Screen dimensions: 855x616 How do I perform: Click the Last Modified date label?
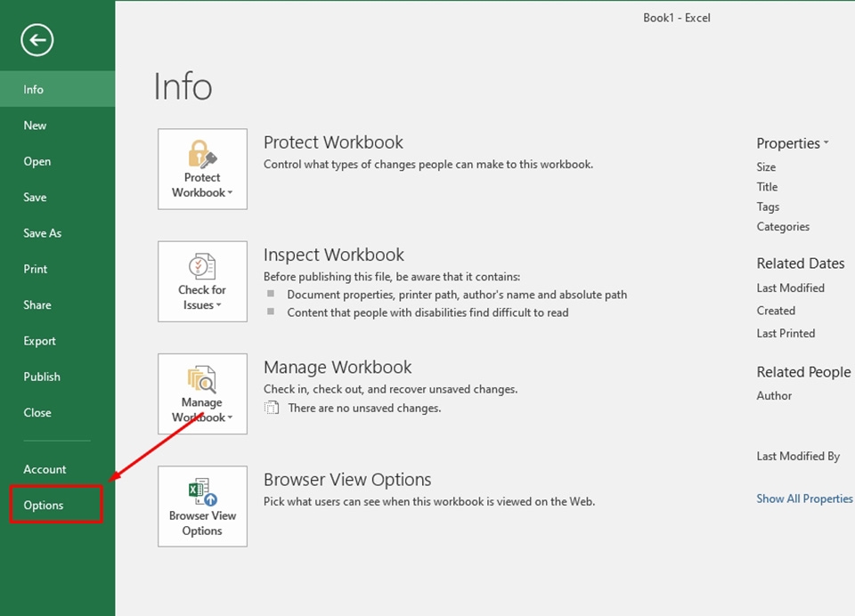[790, 288]
